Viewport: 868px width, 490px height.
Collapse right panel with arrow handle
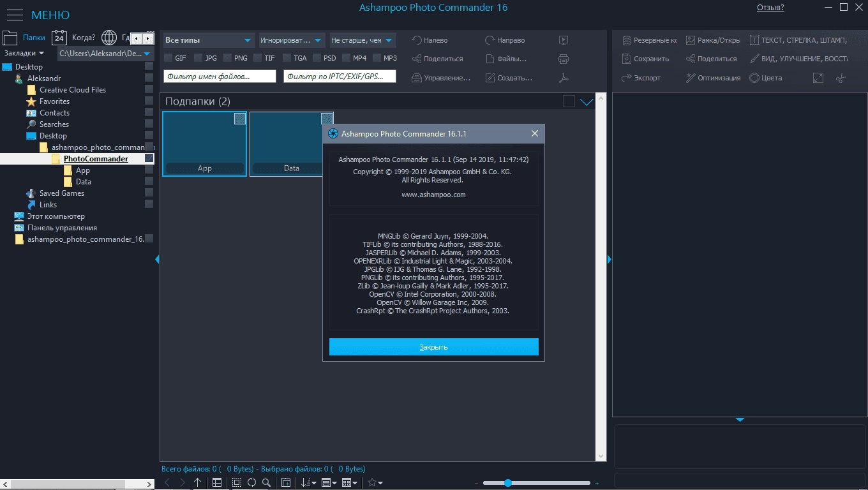[x=610, y=260]
